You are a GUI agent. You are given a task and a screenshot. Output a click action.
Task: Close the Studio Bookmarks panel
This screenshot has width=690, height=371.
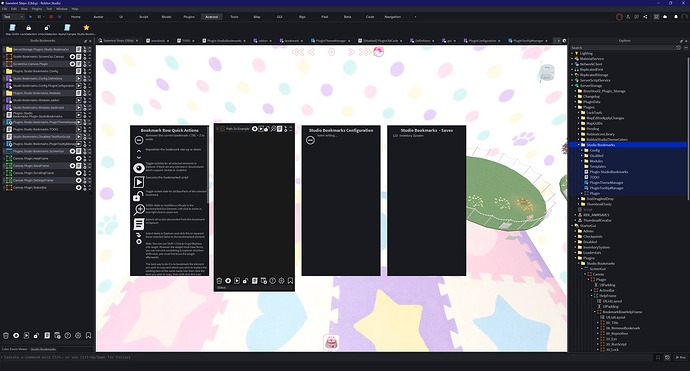(x=90, y=41)
